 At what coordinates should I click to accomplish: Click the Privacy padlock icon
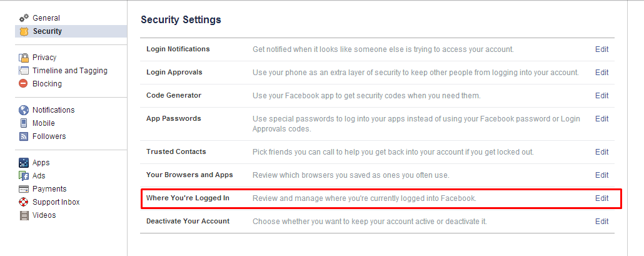point(24,58)
